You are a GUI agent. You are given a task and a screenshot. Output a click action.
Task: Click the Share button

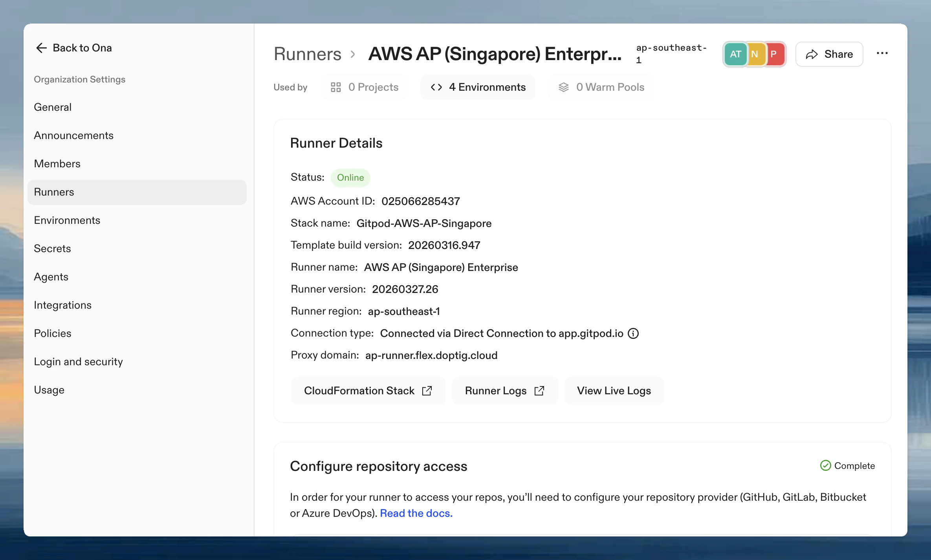coord(829,54)
